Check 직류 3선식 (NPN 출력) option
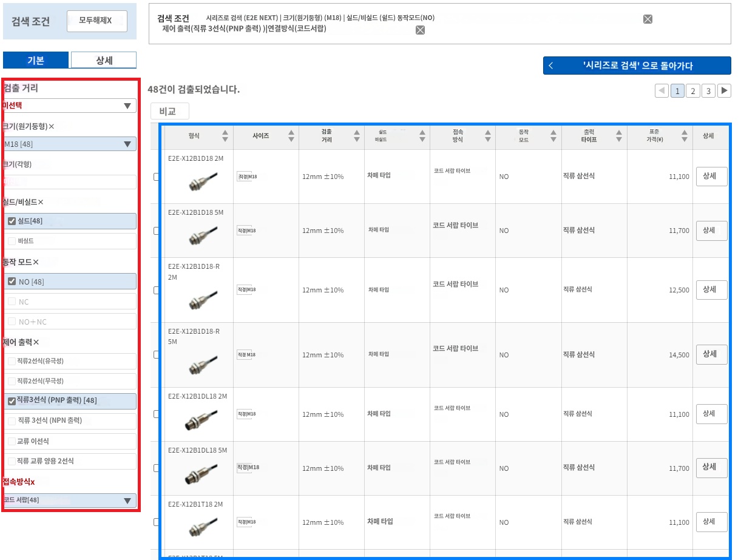 click(12, 421)
